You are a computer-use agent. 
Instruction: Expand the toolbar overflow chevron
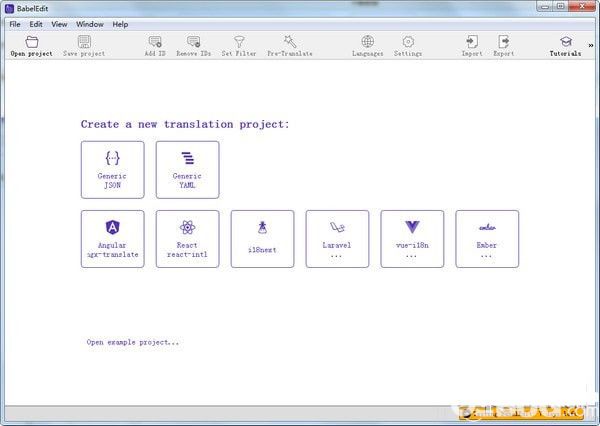(x=591, y=45)
